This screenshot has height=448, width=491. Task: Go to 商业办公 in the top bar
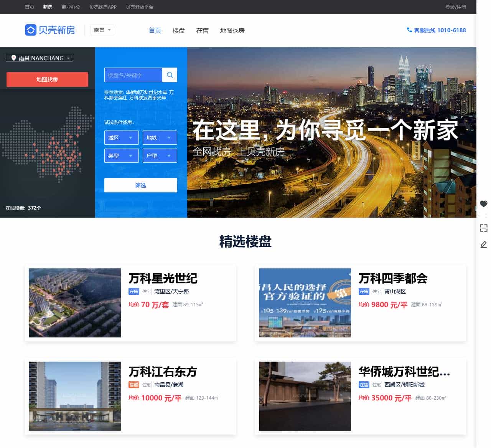[x=71, y=7]
